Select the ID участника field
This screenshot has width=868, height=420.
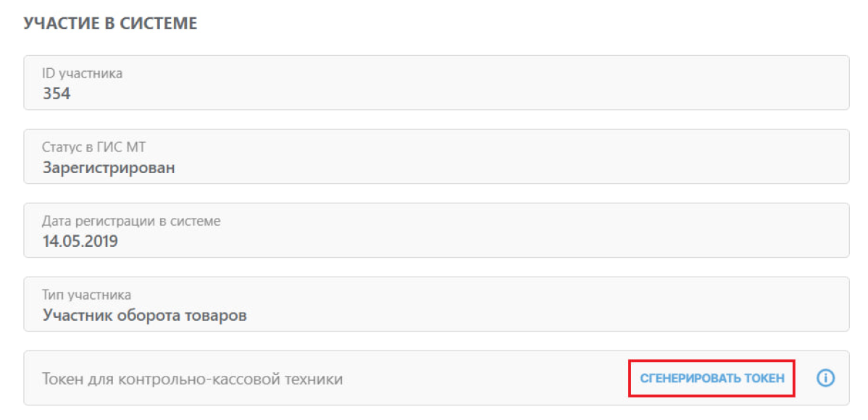436,83
